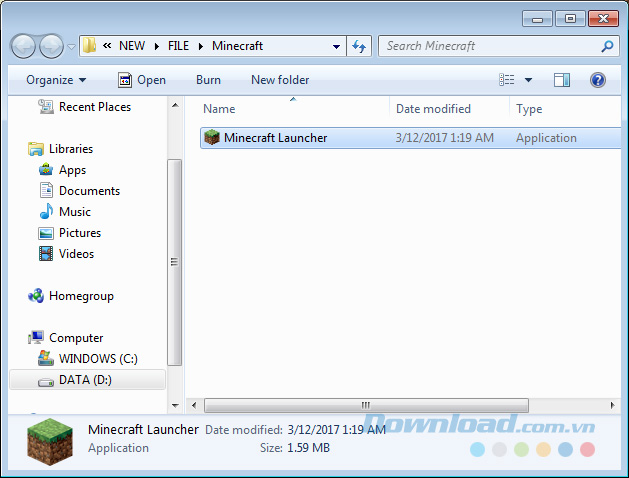The height and width of the screenshot is (478, 629).
Task: Click the Burn toolbar button
Action: (x=208, y=80)
